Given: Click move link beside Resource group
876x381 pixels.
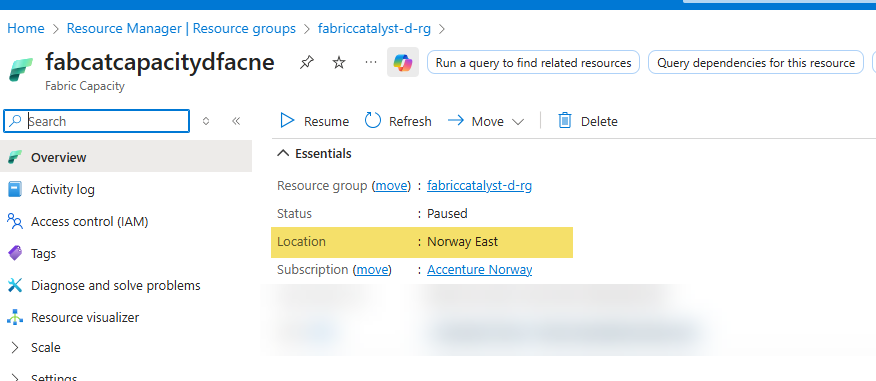Looking at the screenshot, I should click(x=391, y=185).
